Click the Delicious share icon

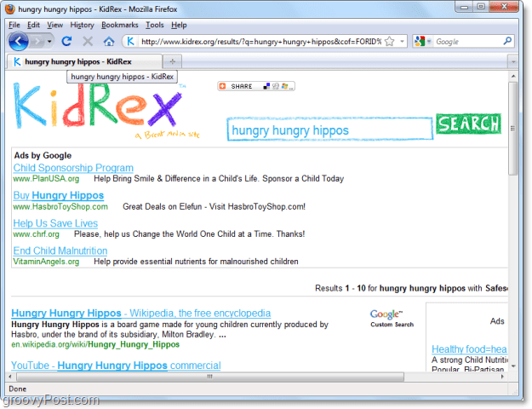coord(266,86)
